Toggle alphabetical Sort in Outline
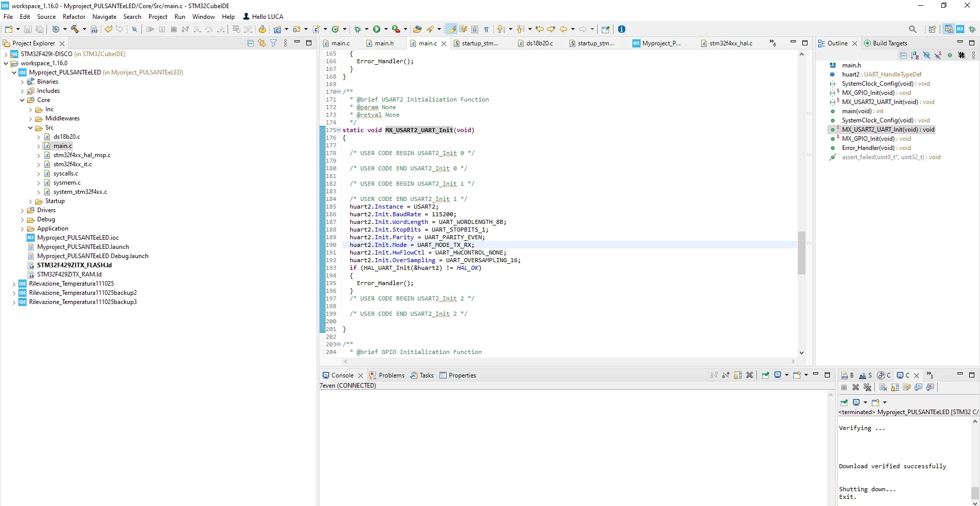Viewport: 980px width, 506px height. click(x=915, y=55)
